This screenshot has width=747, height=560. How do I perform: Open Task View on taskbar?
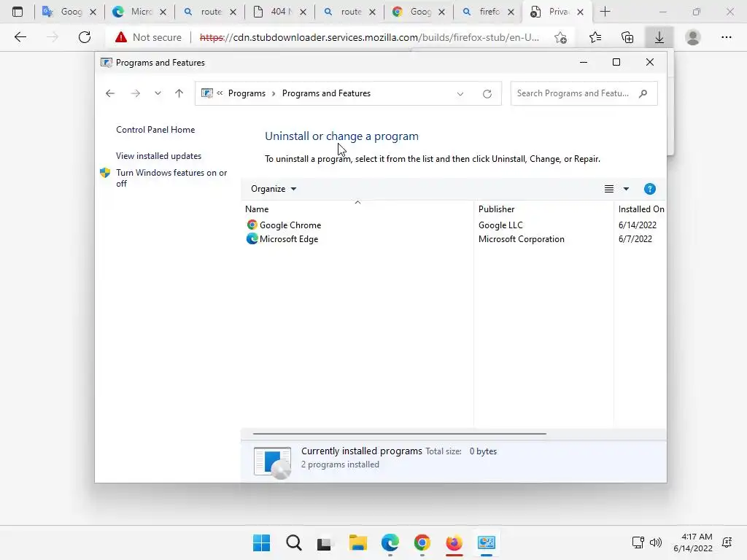tap(325, 542)
